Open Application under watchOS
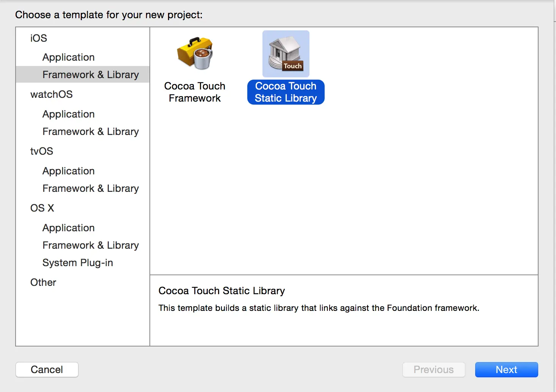Screen dimensions: 556x392 69,114
